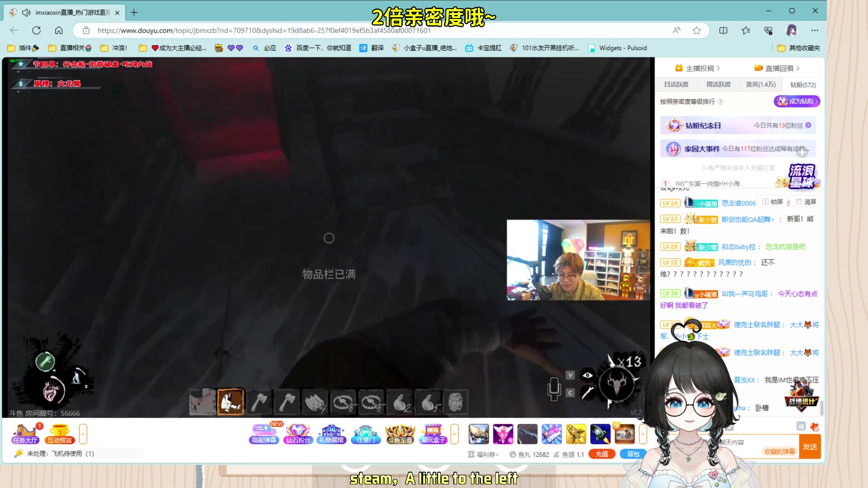
Task: Click the 清屏 clear chat button
Action: pyautogui.click(x=806, y=202)
